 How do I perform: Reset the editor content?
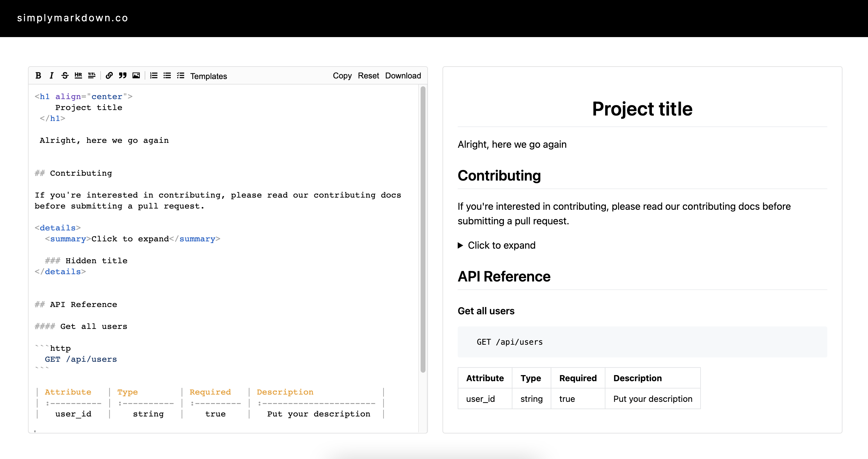(x=368, y=76)
